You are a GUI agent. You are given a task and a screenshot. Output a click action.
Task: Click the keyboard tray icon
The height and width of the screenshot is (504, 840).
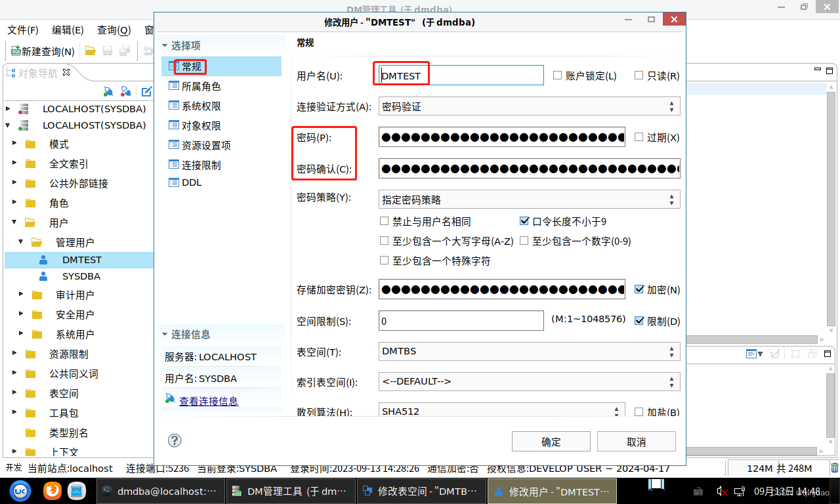698,492
